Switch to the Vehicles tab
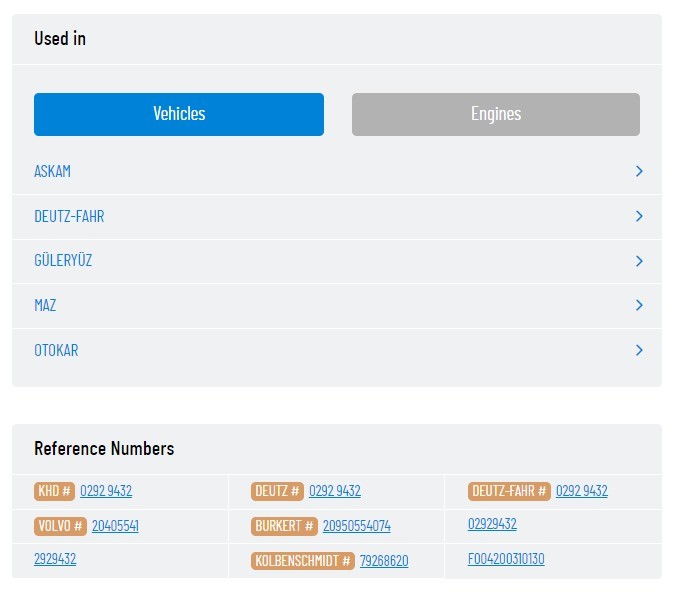 pos(179,114)
